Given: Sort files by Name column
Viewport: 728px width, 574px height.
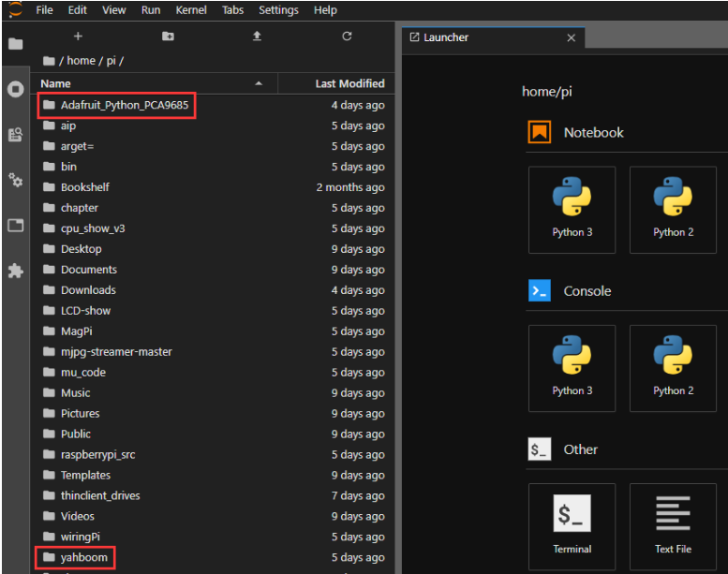Looking at the screenshot, I should (155, 83).
